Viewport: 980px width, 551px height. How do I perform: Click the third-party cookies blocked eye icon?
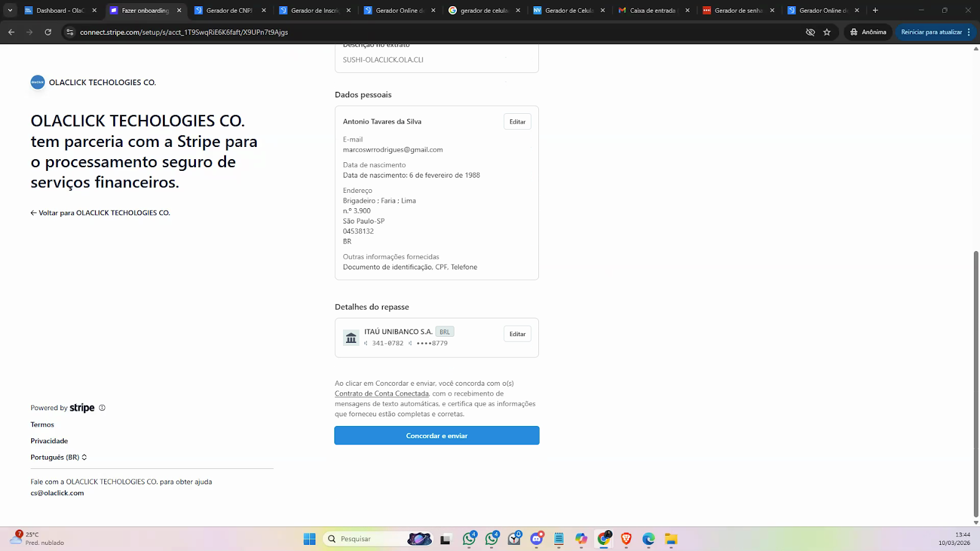coord(810,32)
